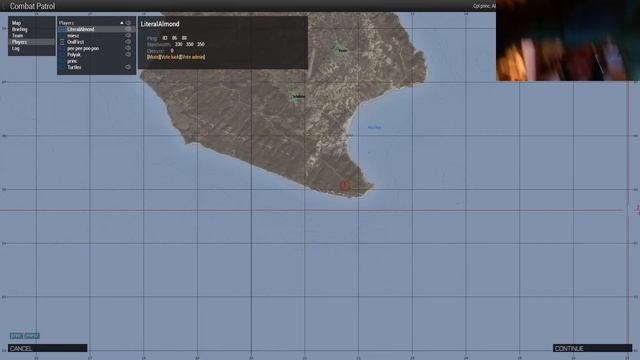Click upper green town marker on island
This screenshot has height=360, width=640.
[340, 50]
